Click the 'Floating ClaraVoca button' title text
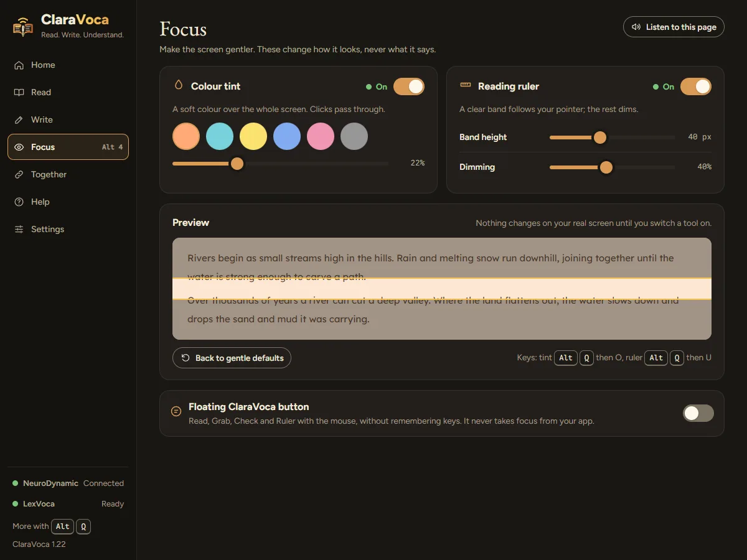 click(249, 407)
